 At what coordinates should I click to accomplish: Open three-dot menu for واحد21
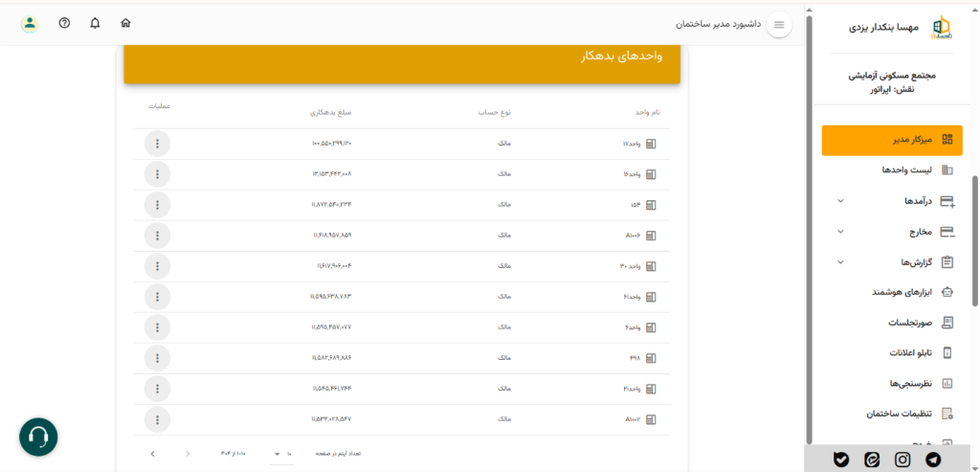(x=158, y=389)
